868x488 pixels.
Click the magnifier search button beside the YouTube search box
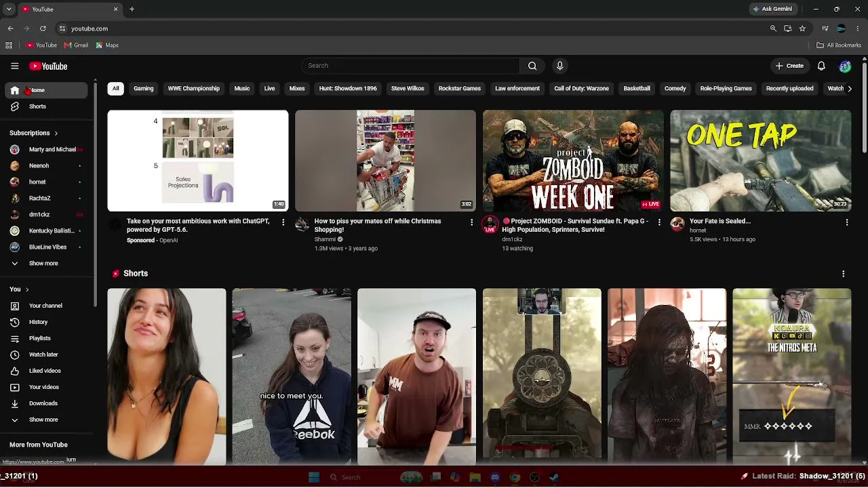532,66
